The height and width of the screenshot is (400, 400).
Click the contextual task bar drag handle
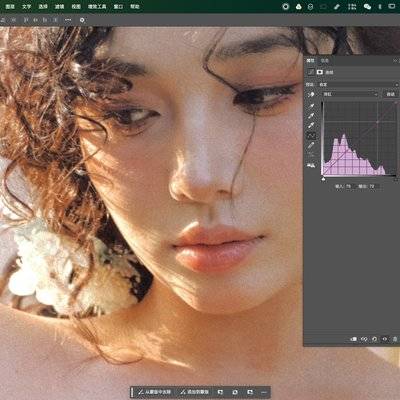[132, 392]
